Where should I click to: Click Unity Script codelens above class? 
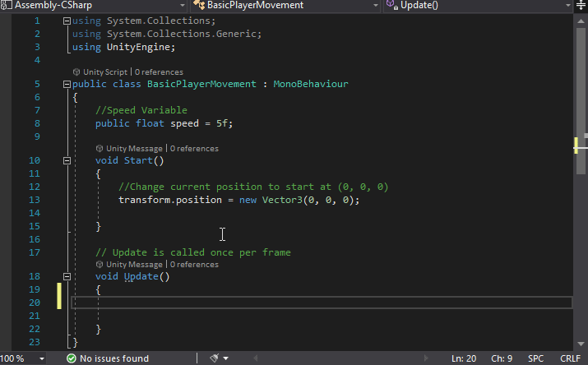tap(105, 72)
